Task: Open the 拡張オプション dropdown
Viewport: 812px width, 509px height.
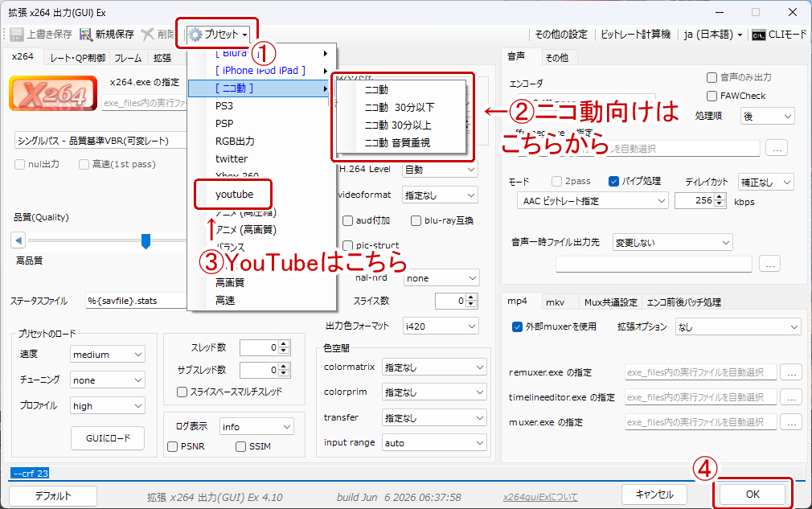Action: 738,327
